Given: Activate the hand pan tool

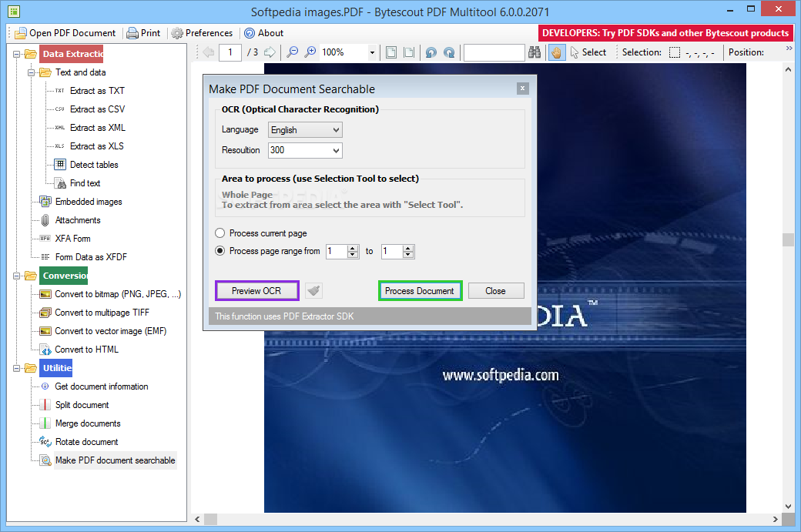Looking at the screenshot, I should [556, 52].
